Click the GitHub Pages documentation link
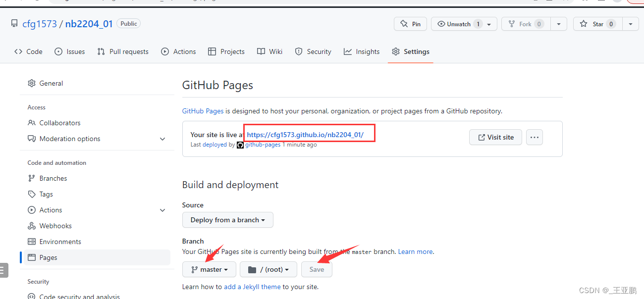 pyautogui.click(x=203, y=111)
